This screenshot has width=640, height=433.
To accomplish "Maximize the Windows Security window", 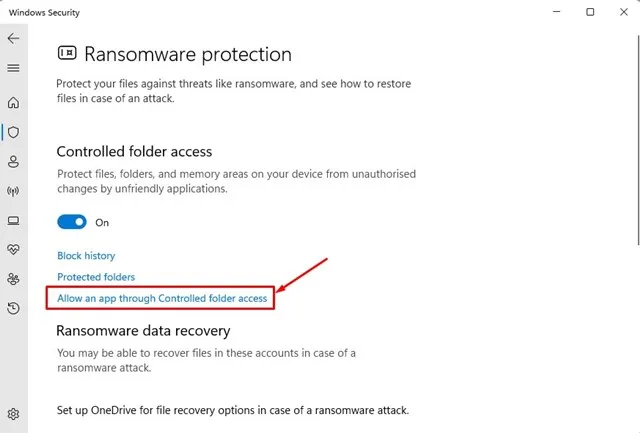I will click(590, 12).
